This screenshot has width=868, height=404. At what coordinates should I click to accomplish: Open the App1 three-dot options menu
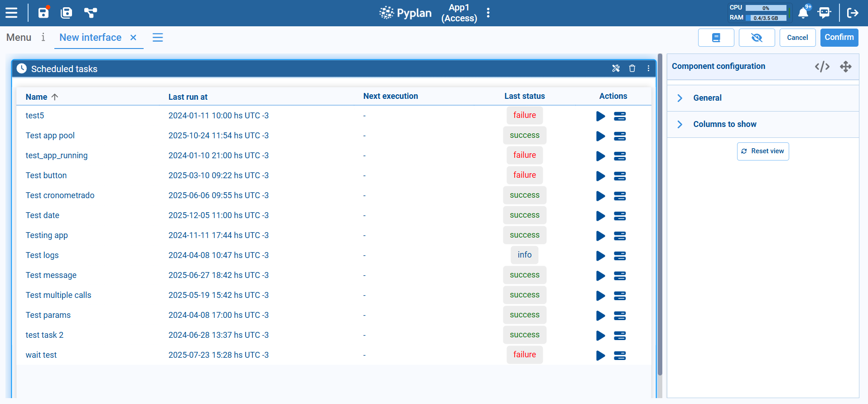click(x=488, y=13)
